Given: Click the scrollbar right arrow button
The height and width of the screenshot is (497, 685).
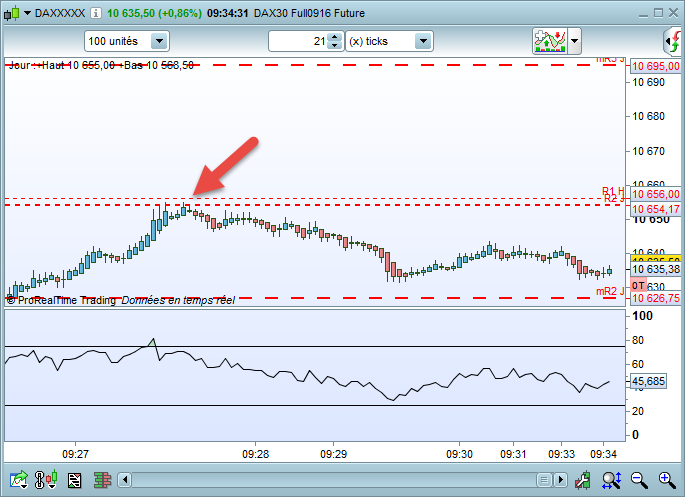Looking at the screenshot, I should click(x=560, y=480).
